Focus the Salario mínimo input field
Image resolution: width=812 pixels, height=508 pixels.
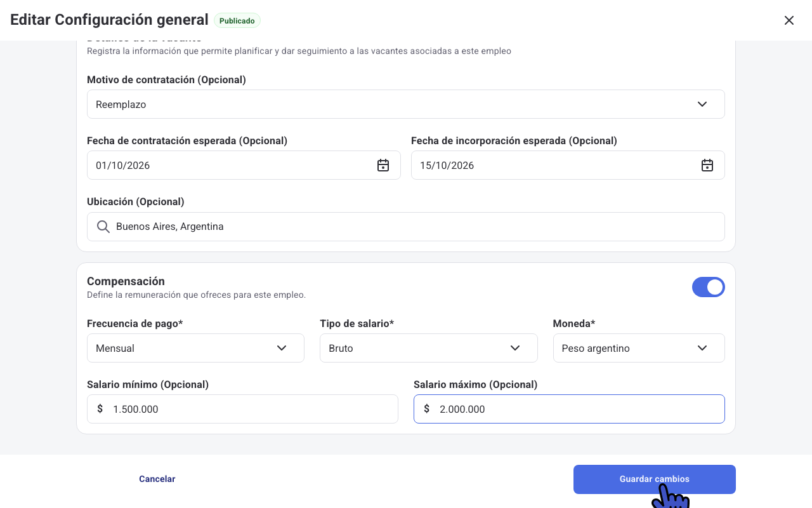click(242, 409)
